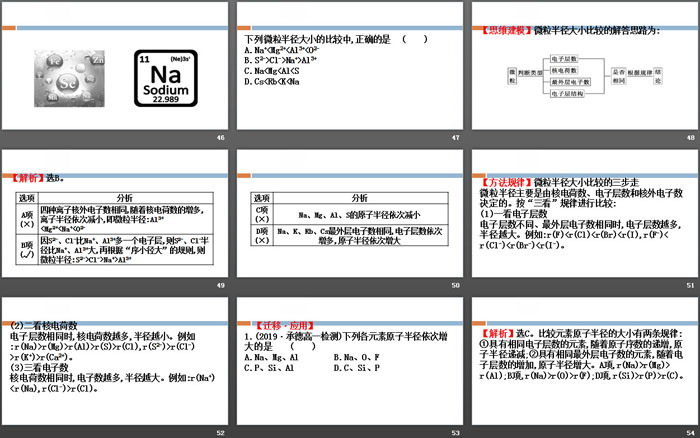Click option A. Na⁺<Mg²⁺<Al³⁺<O²⁻ on slide 47
The image size is (700, 438).
click(281, 50)
